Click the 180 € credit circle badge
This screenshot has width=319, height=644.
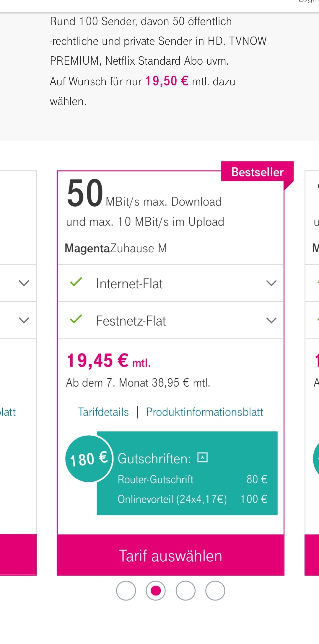click(89, 459)
